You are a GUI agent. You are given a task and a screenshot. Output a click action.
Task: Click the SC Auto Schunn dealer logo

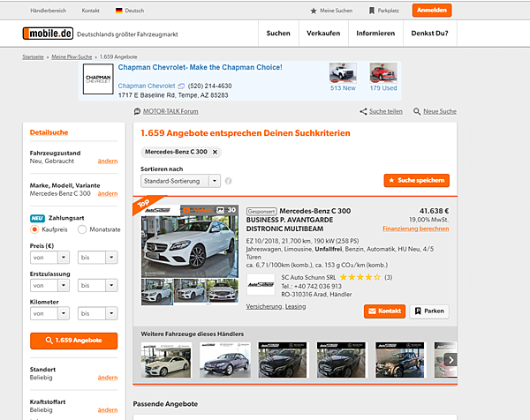pos(261,284)
